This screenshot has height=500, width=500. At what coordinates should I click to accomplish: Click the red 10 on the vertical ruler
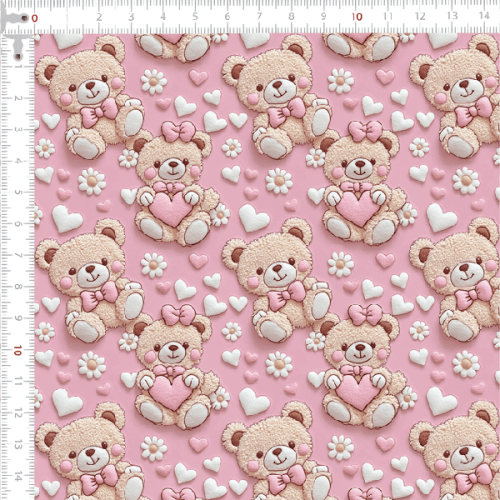tap(18, 350)
